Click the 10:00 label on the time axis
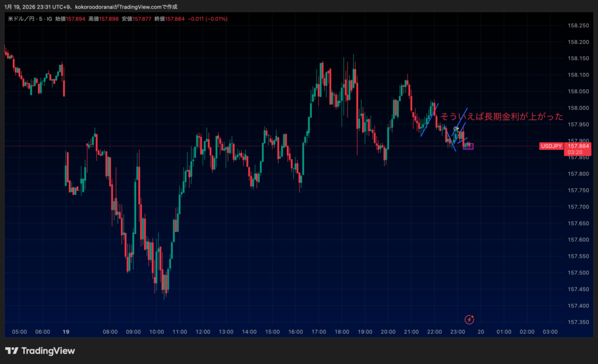The height and width of the screenshot is (364, 598). (156, 331)
